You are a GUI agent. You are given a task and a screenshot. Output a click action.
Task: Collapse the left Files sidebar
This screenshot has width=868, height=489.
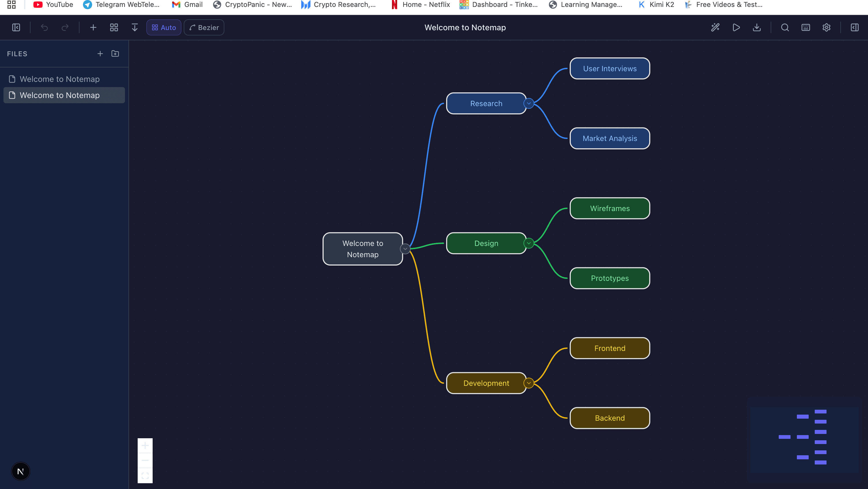(x=16, y=27)
